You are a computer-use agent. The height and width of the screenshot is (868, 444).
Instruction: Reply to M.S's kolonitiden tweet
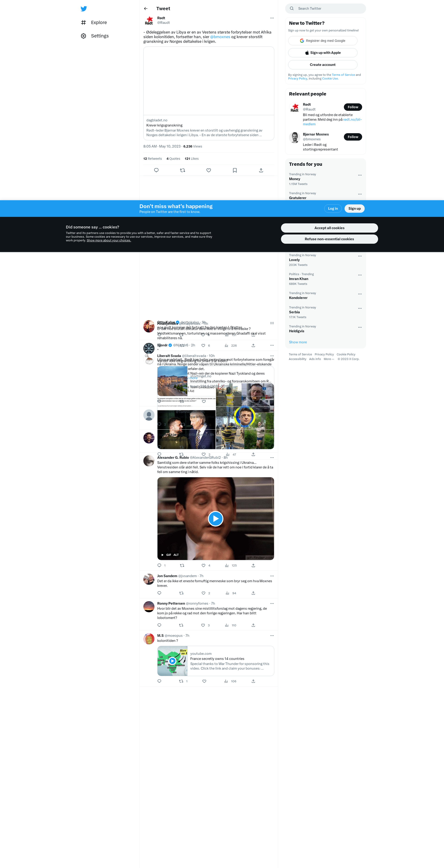[159, 681]
